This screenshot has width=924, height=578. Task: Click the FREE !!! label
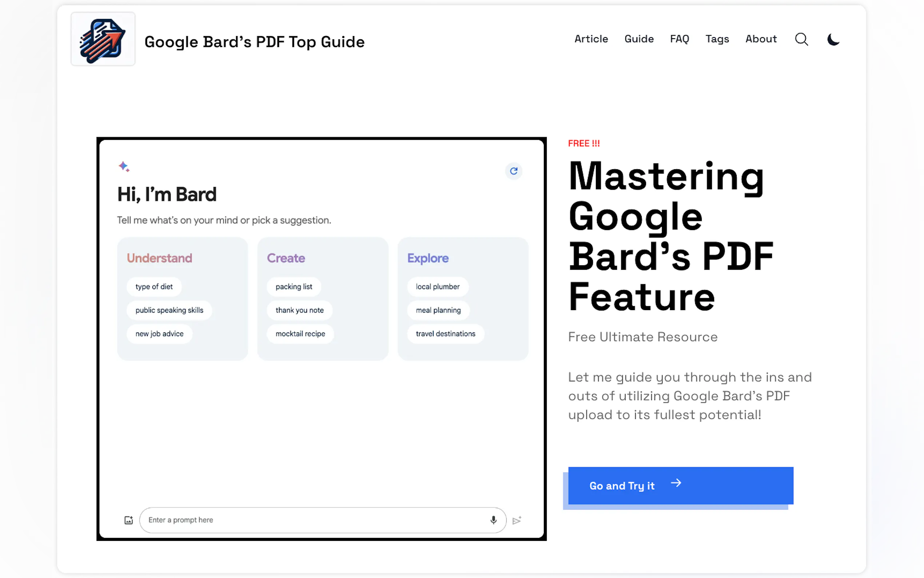(583, 143)
